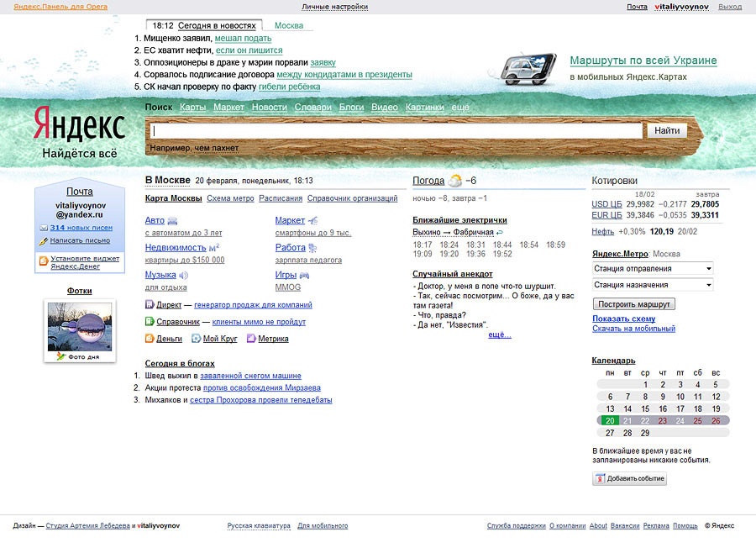Click the Мой Круг icon

tap(196, 339)
